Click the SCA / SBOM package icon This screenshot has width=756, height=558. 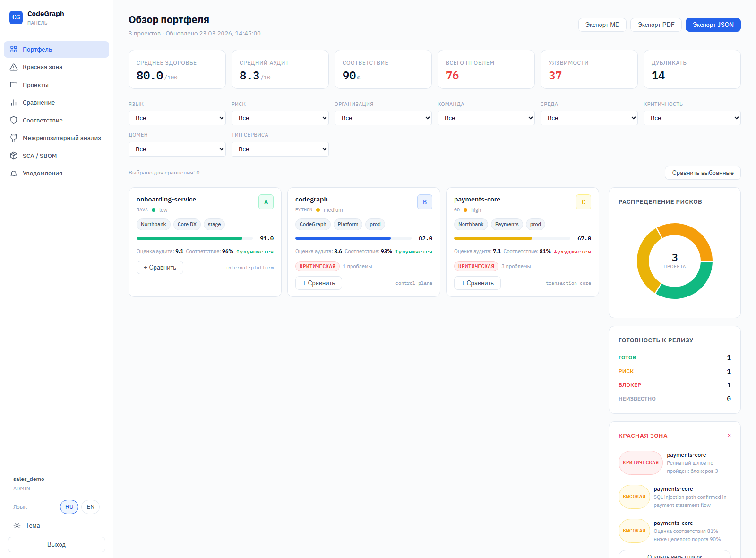14,156
